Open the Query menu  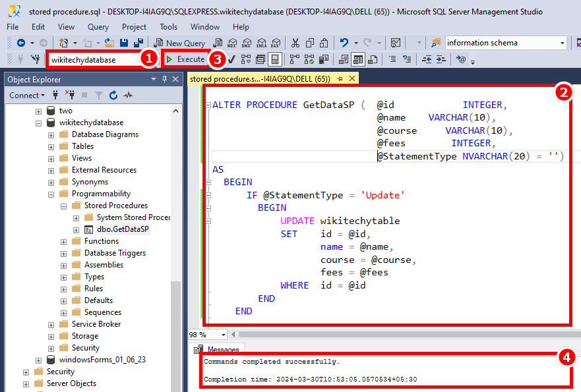pos(98,27)
